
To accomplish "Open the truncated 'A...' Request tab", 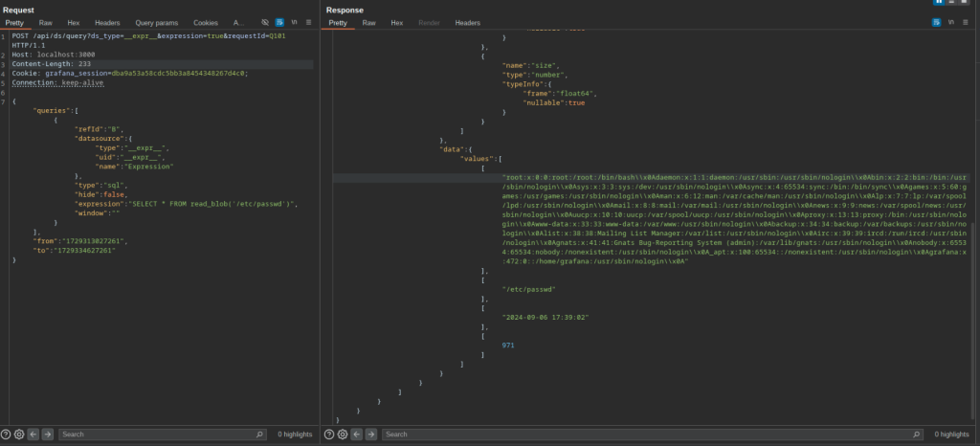I will tap(238, 23).
